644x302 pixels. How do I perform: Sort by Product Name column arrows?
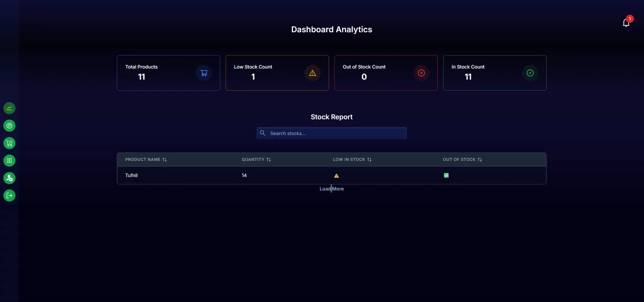pyautogui.click(x=165, y=160)
